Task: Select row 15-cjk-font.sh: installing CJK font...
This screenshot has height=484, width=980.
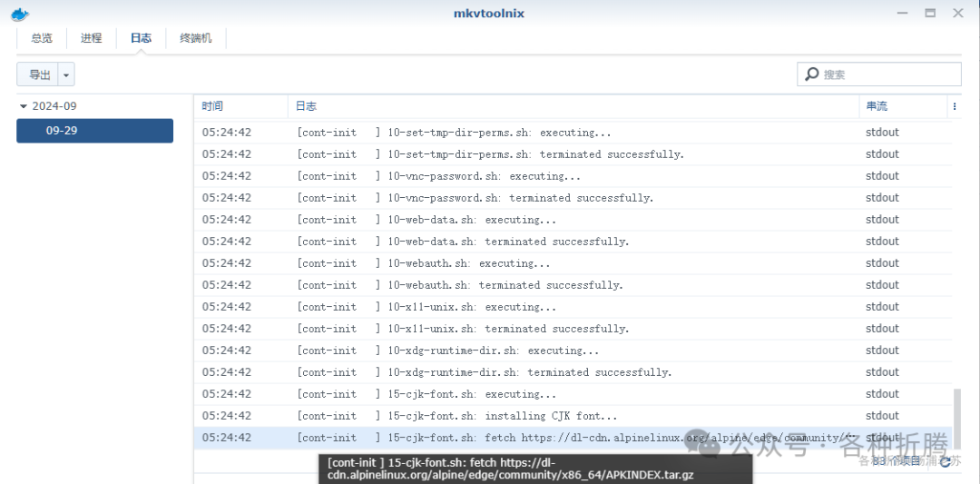Action: [x=573, y=417]
